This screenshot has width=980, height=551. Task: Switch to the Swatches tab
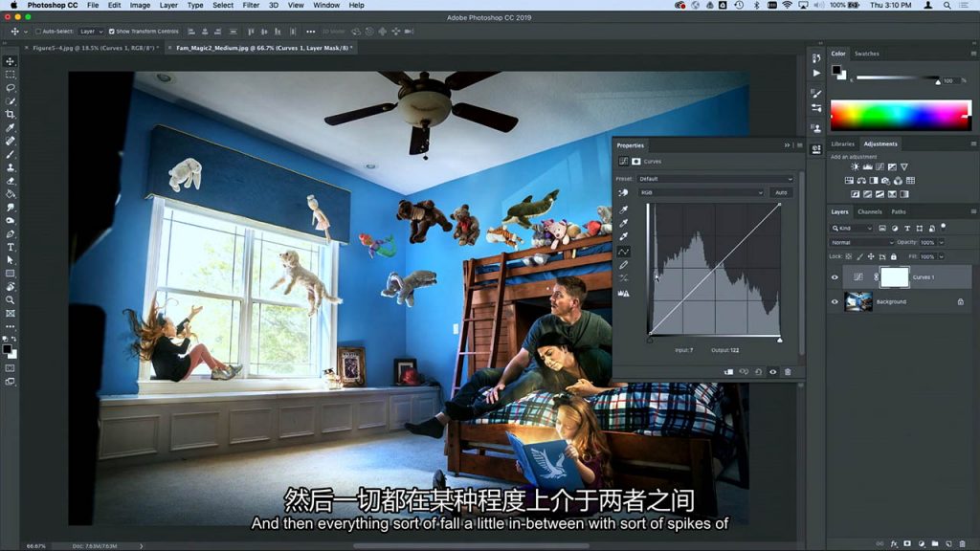tap(866, 54)
